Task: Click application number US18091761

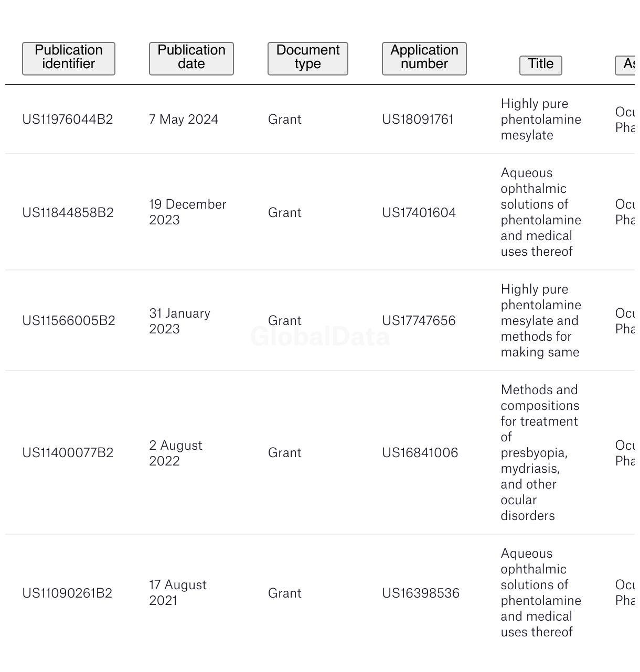Action: (418, 120)
